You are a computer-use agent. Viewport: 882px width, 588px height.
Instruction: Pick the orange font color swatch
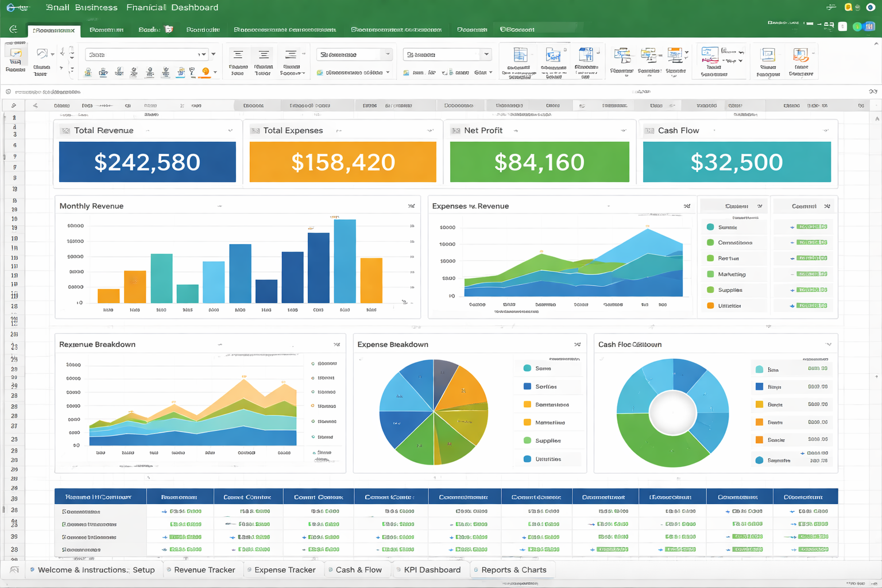point(205,73)
